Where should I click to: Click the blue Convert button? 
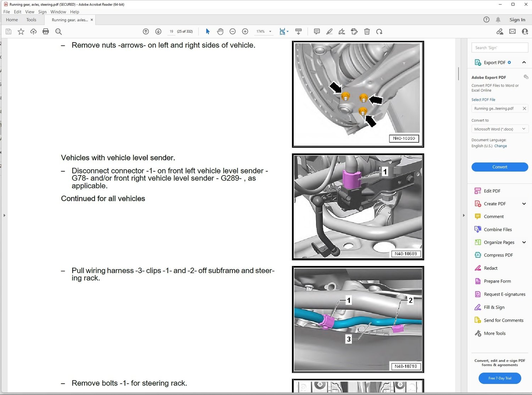(x=500, y=167)
